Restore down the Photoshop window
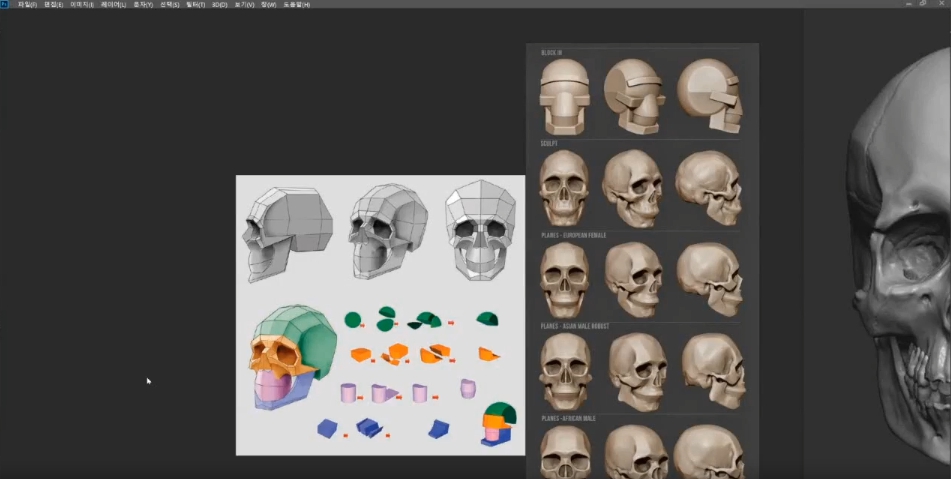Viewport: 951px width, 479px height. click(x=922, y=4)
